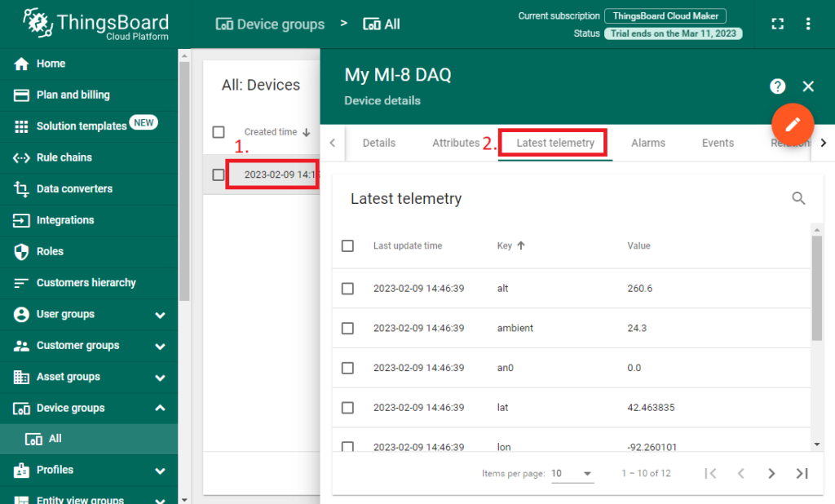Toggle fullscreen mode icon
The height and width of the screenshot is (504, 835).
point(778,24)
